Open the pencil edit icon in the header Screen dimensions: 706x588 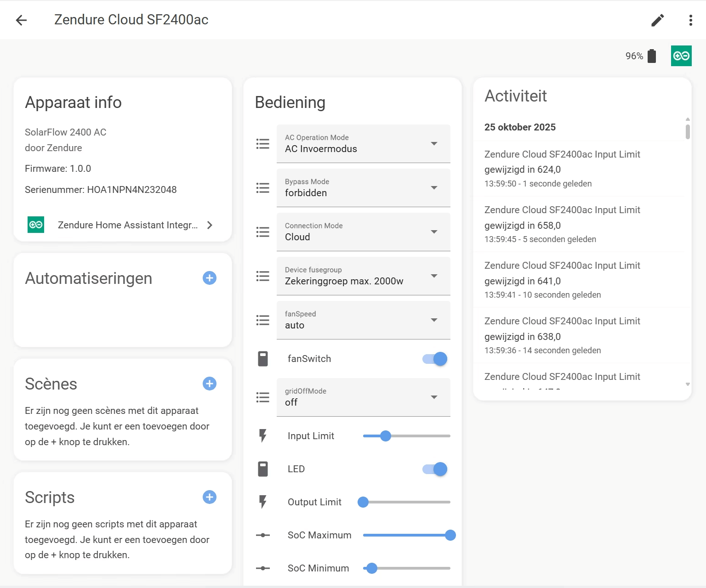pyautogui.click(x=657, y=20)
